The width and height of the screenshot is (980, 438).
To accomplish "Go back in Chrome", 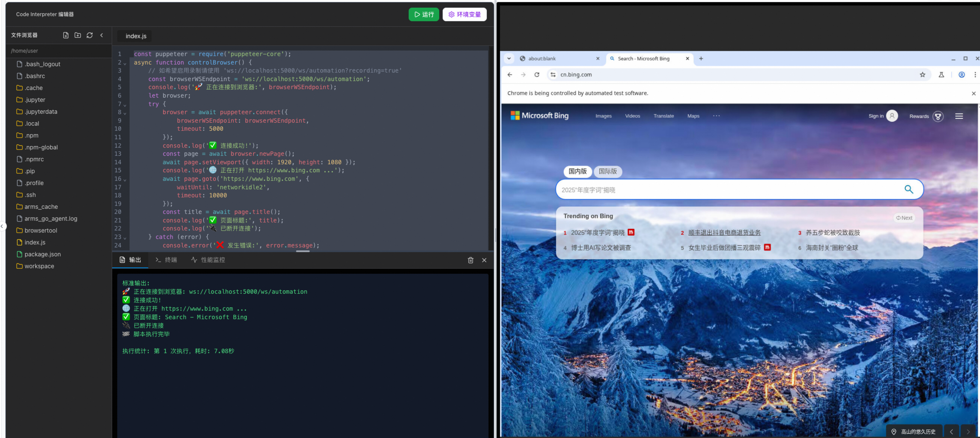I will click(x=510, y=75).
